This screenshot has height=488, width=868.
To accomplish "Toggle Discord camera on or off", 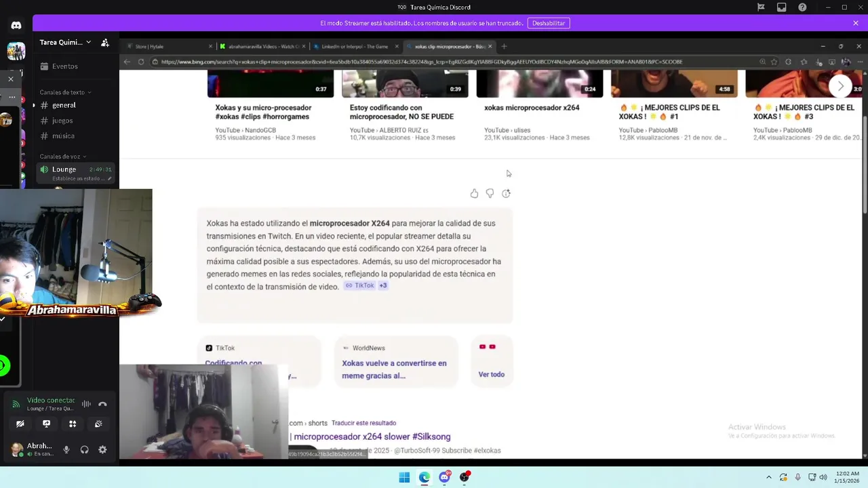I will click(20, 424).
